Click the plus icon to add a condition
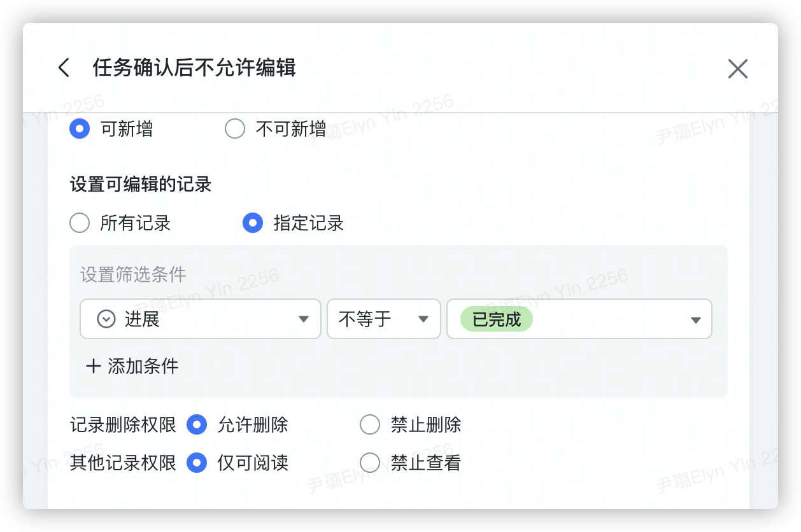801x532 pixels. coord(94,366)
